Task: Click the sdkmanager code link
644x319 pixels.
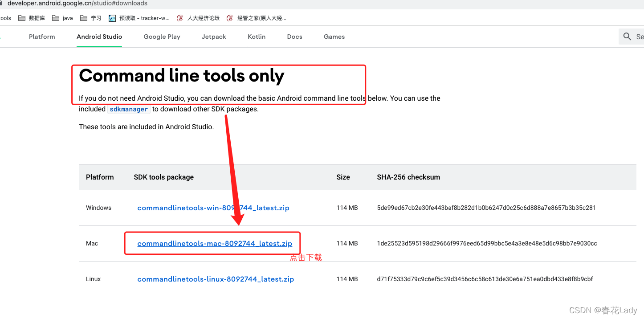Action: tap(129, 109)
